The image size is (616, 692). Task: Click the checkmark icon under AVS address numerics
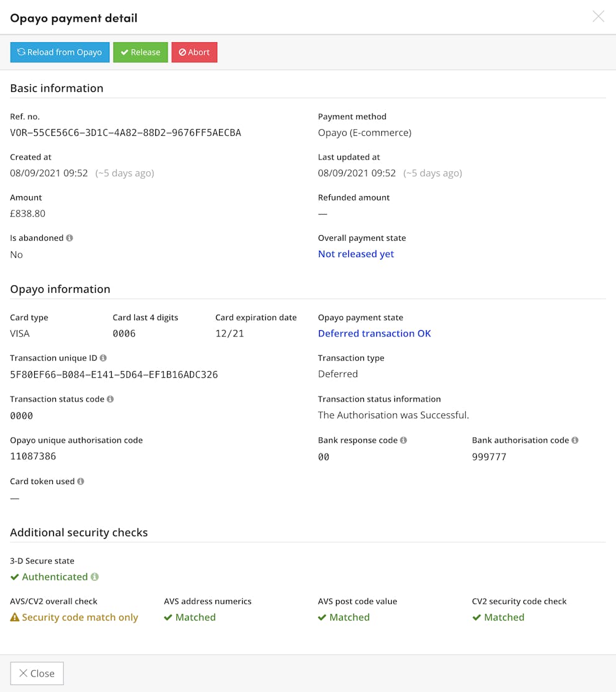168,618
